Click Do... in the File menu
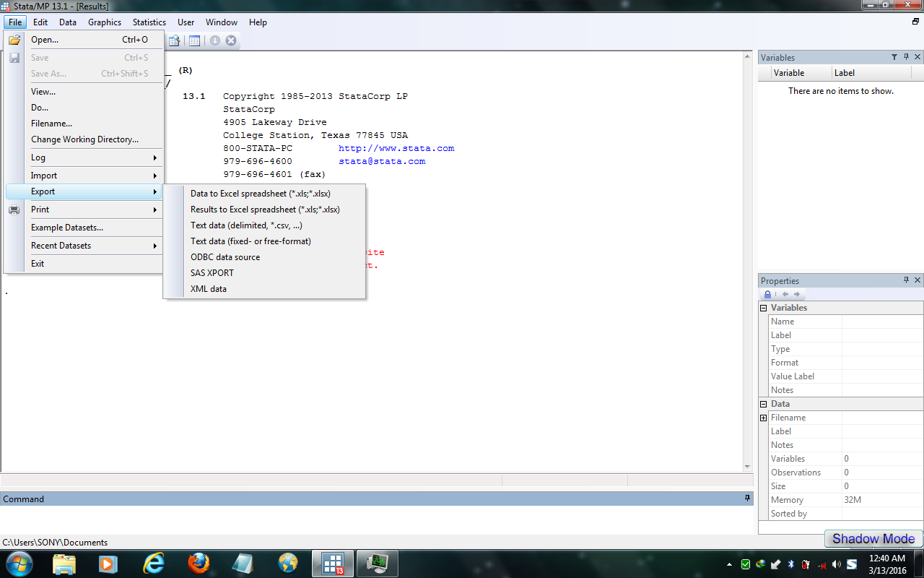The width and height of the screenshot is (924, 578). 84,108
